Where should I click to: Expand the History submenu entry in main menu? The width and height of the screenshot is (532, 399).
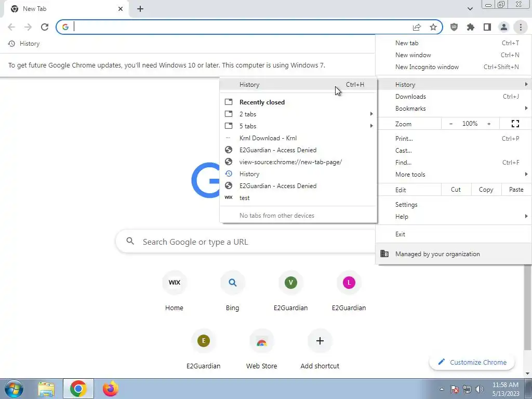click(454, 85)
